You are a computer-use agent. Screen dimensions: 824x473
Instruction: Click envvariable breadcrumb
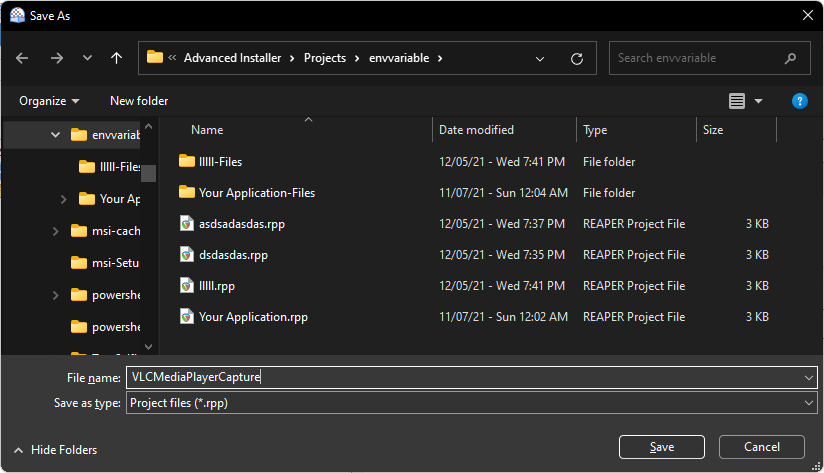[x=399, y=58]
